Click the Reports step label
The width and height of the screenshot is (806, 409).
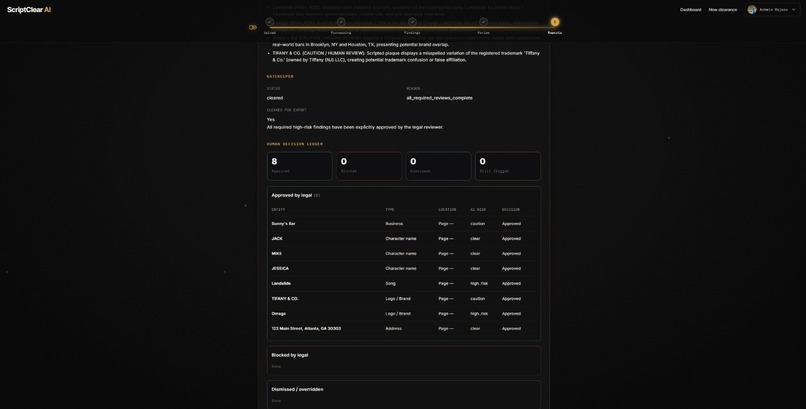555,33
